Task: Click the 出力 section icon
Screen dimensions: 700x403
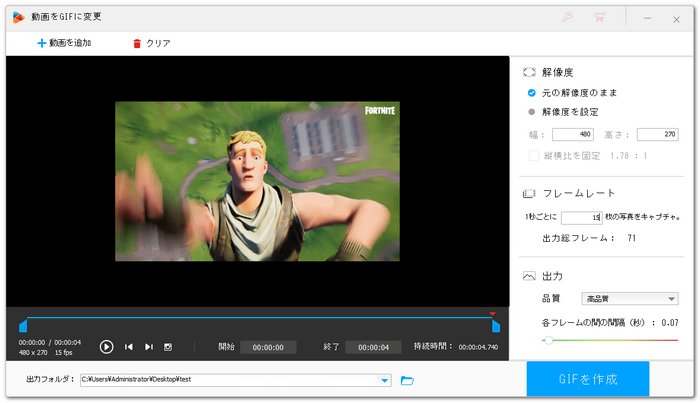Action: click(529, 276)
